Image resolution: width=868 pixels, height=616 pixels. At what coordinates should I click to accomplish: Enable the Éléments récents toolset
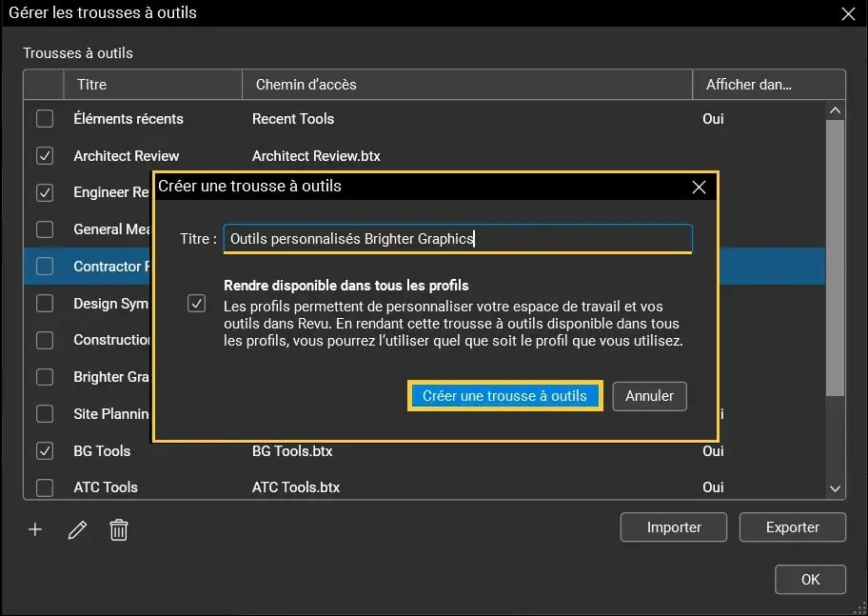coord(43,118)
